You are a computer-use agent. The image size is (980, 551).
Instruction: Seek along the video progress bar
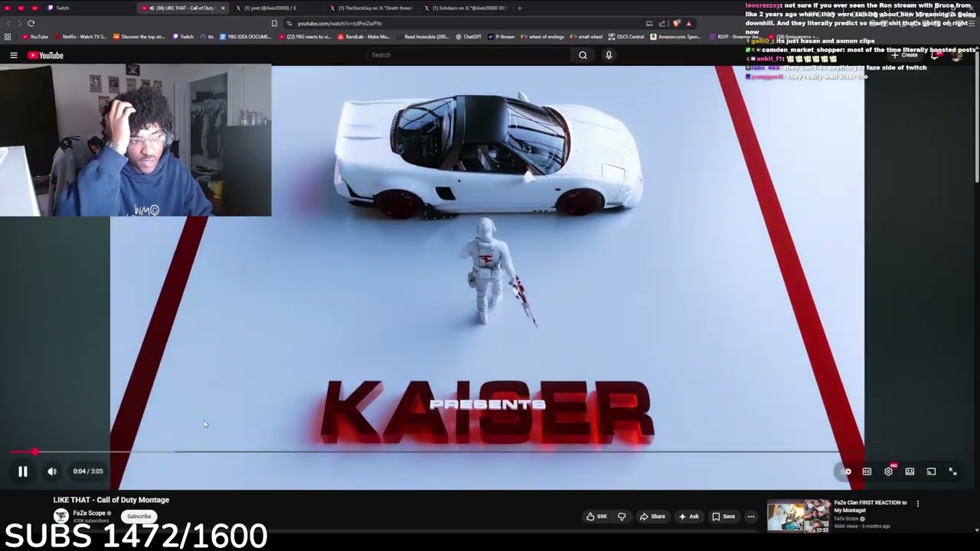click(x=490, y=452)
